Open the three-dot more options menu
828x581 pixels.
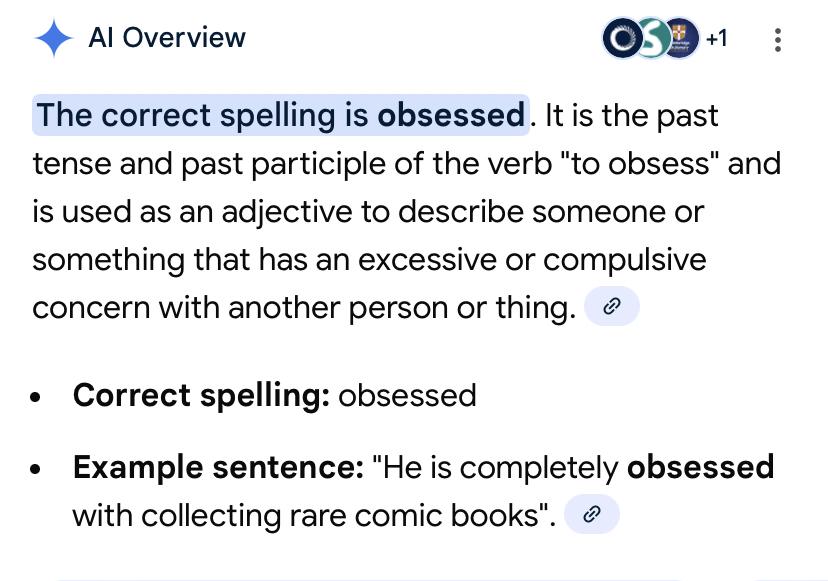778,40
